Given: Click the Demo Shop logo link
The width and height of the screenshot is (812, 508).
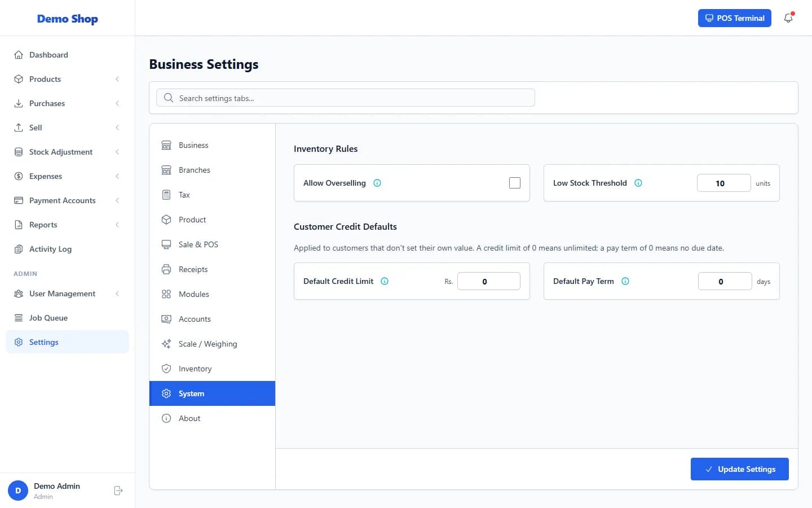Looking at the screenshot, I should tap(68, 19).
